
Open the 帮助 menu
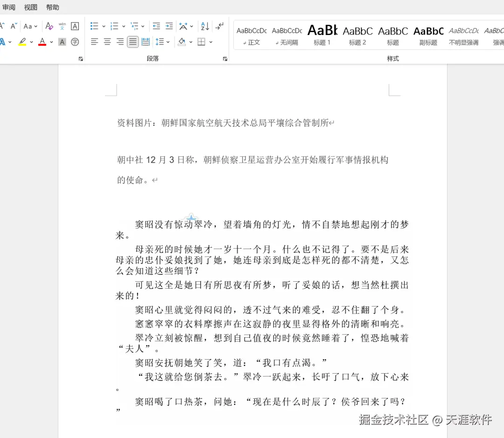pos(52,7)
